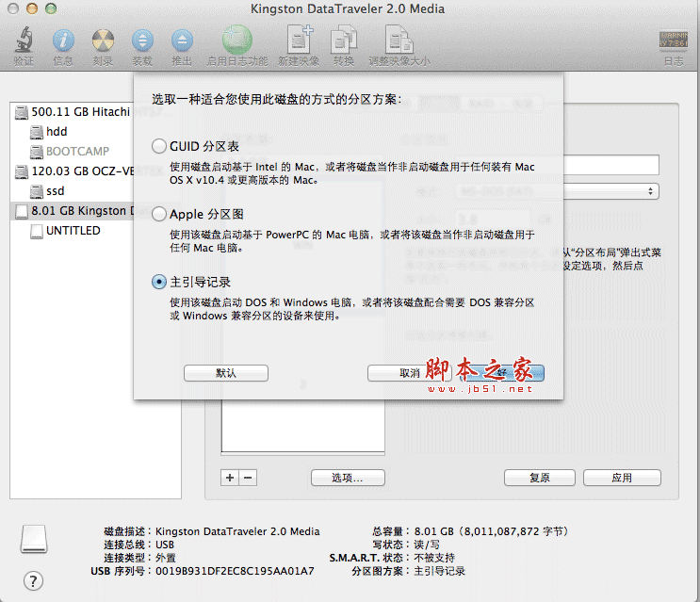
Task: Choose the 主引导记录 radio button
Action: [x=159, y=282]
